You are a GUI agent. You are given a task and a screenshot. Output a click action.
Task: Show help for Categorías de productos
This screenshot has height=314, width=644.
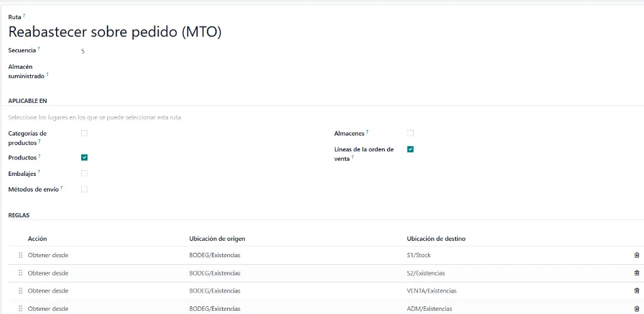(40, 142)
